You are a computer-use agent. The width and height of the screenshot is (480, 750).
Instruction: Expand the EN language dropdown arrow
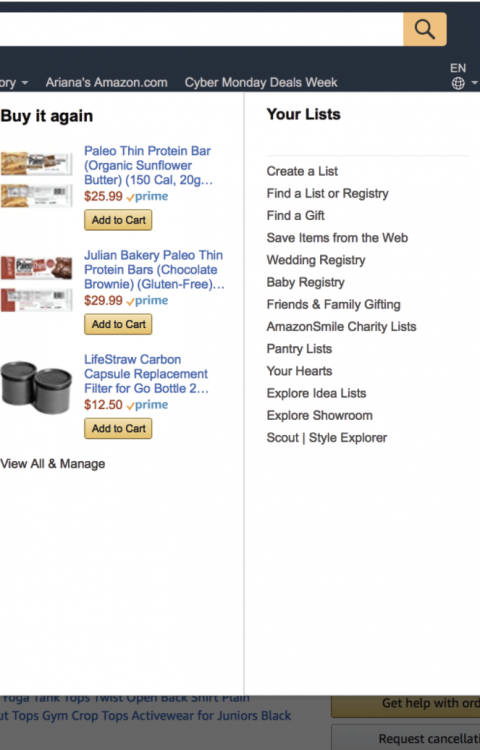click(474, 83)
